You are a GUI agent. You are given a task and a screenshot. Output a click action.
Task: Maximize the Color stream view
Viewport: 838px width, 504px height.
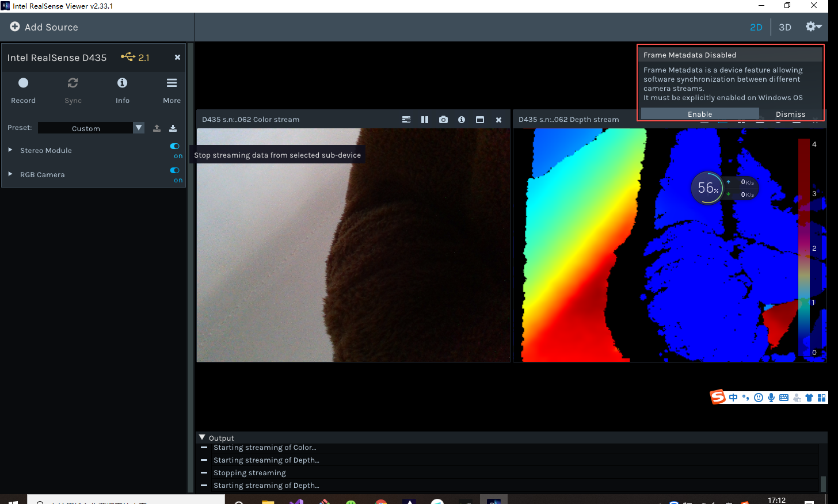coord(480,120)
